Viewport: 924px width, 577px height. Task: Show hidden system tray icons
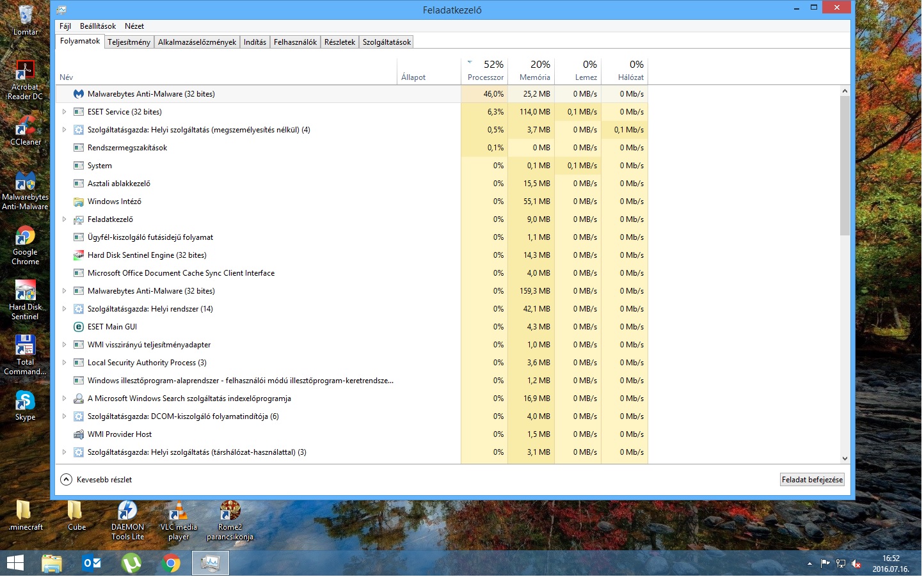pyautogui.click(x=809, y=564)
